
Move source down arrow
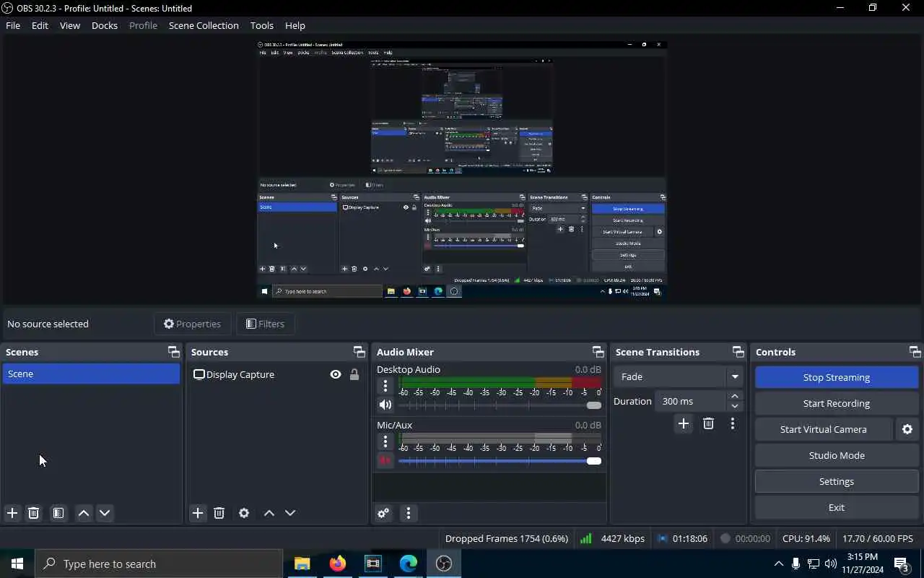[x=290, y=513]
